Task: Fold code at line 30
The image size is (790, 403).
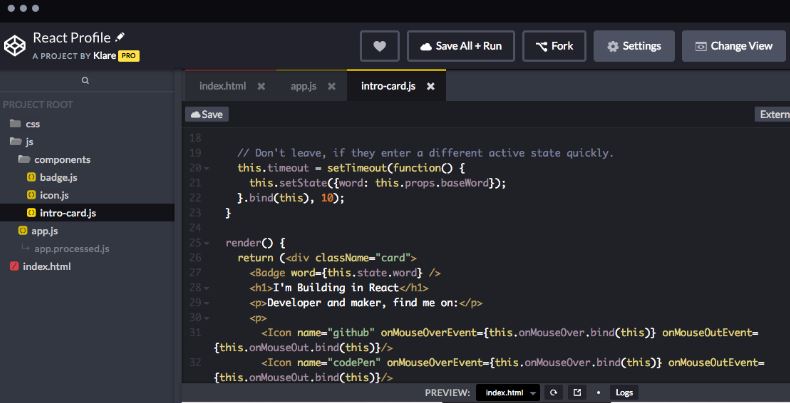Action: pos(207,318)
